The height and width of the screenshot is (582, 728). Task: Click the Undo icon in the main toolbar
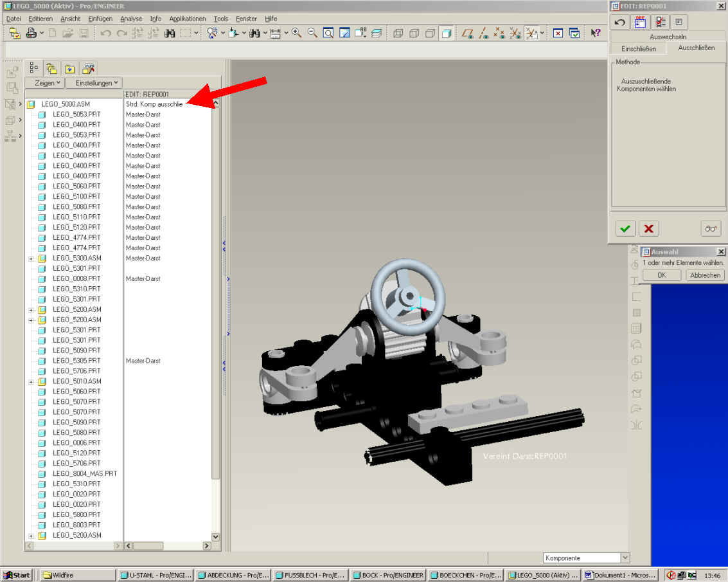pyautogui.click(x=106, y=33)
